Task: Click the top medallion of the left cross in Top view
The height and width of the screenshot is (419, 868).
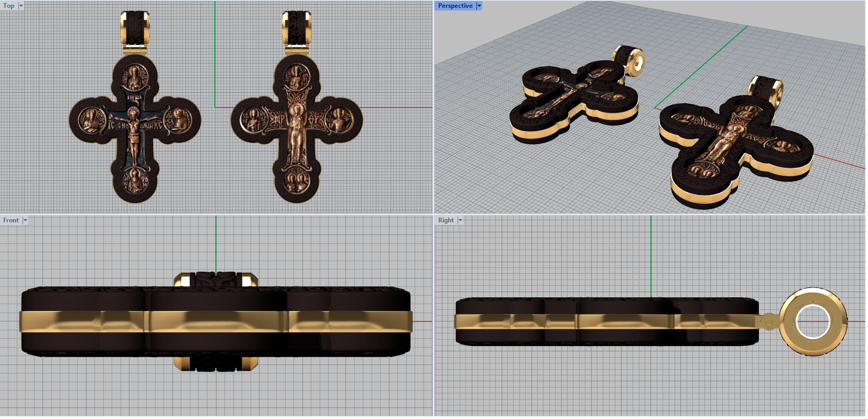Action: (x=133, y=78)
